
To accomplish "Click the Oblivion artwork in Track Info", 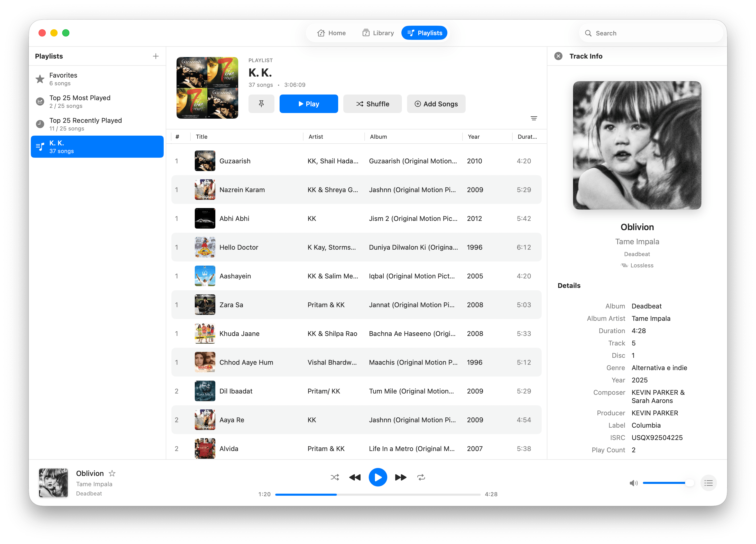I will pyautogui.click(x=637, y=145).
